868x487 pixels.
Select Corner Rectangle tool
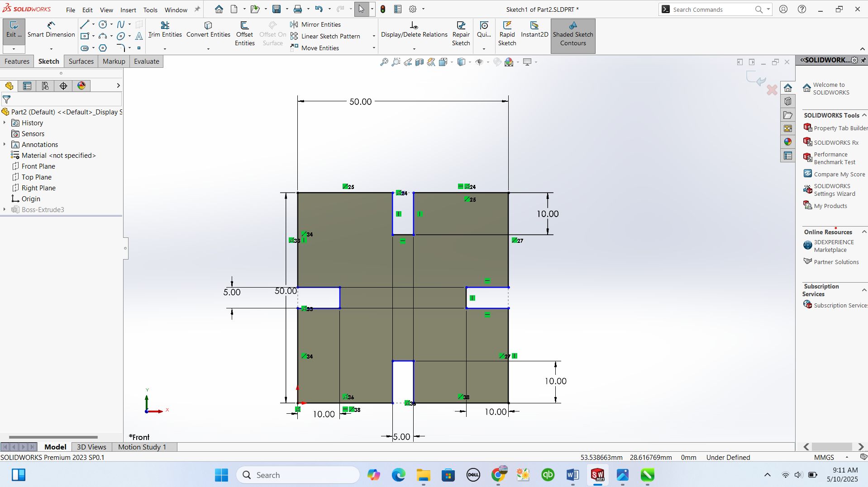[85, 36]
